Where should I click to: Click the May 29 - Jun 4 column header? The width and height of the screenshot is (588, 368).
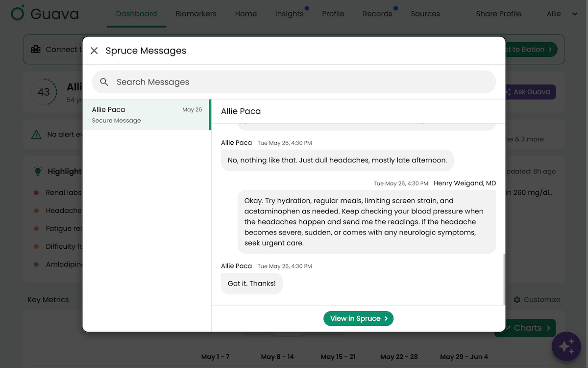pos(464,357)
